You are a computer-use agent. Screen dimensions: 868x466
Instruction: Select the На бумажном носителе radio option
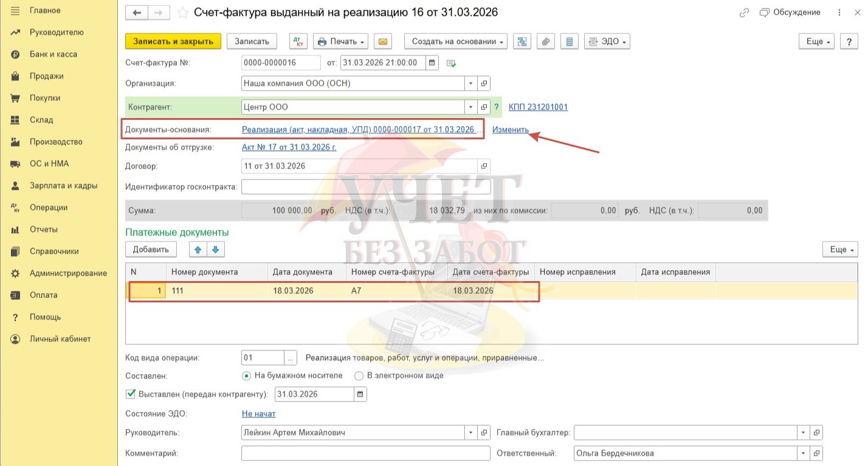pos(247,376)
